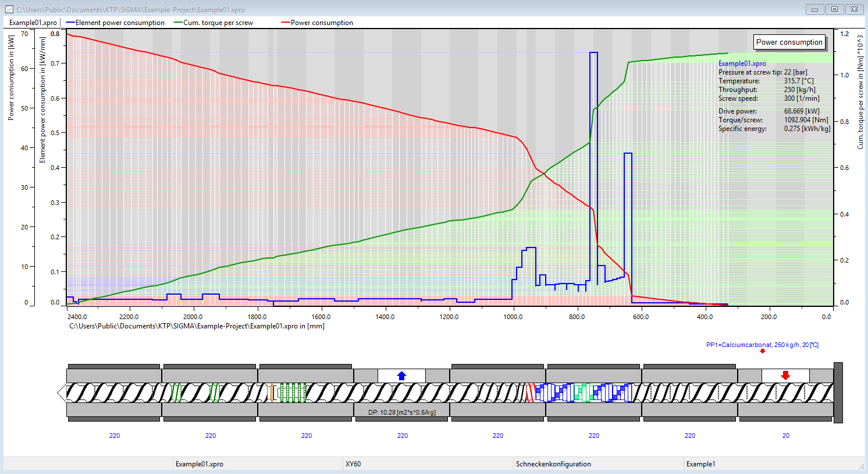This screenshot has width=868, height=474.
Task: Open the Example01.xpro tab label
Action: (33, 23)
